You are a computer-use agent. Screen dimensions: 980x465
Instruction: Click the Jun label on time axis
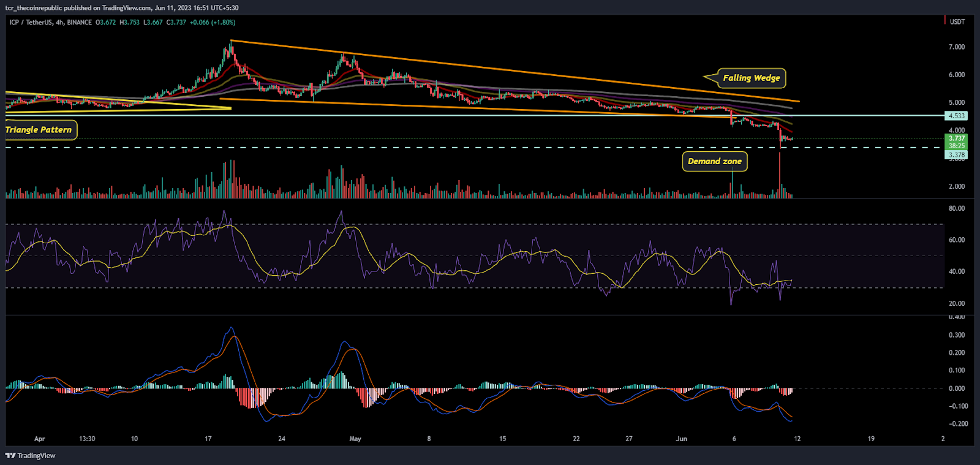coord(682,439)
